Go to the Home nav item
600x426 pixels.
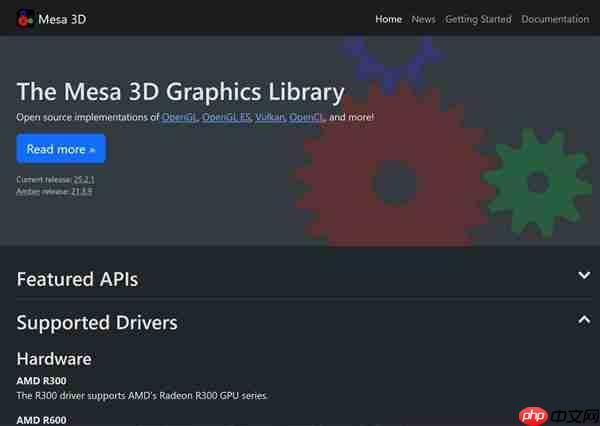pos(388,19)
